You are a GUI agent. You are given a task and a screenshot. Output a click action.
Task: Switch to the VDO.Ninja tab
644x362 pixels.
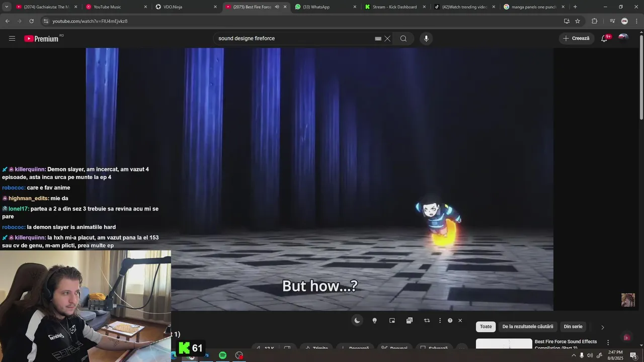coord(186,7)
